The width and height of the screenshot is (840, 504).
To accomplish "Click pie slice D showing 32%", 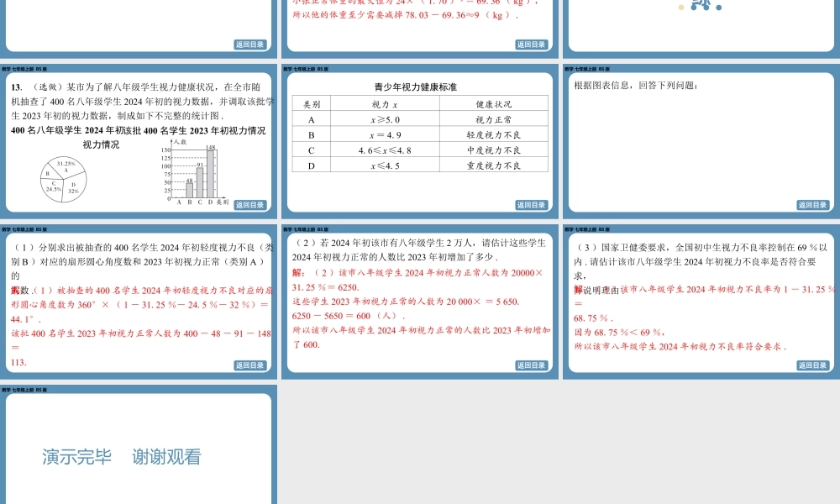I will point(72,187).
